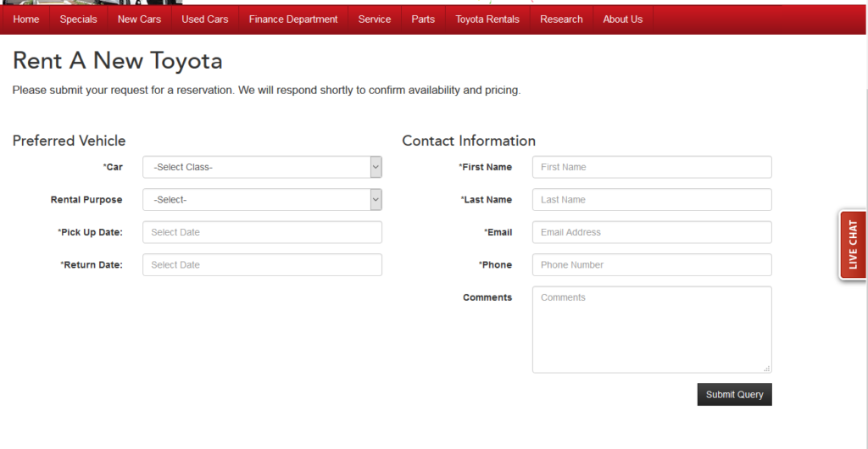The image size is (868, 449).
Task: Open the Research menu
Action: [561, 19]
